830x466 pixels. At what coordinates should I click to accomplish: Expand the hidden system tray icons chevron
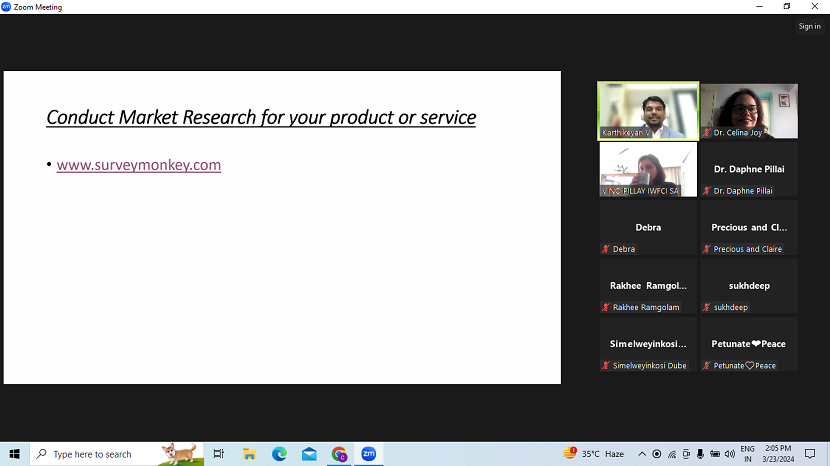pos(642,454)
